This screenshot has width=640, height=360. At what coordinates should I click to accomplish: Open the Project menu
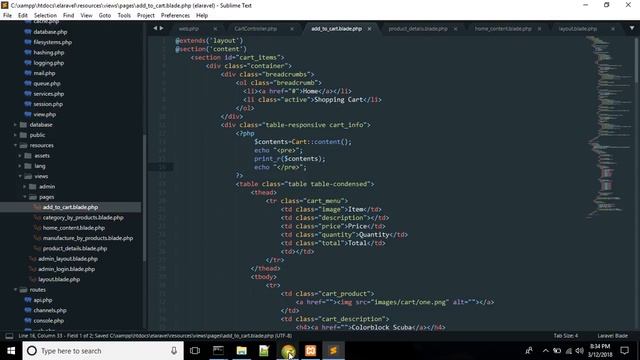coord(146,16)
